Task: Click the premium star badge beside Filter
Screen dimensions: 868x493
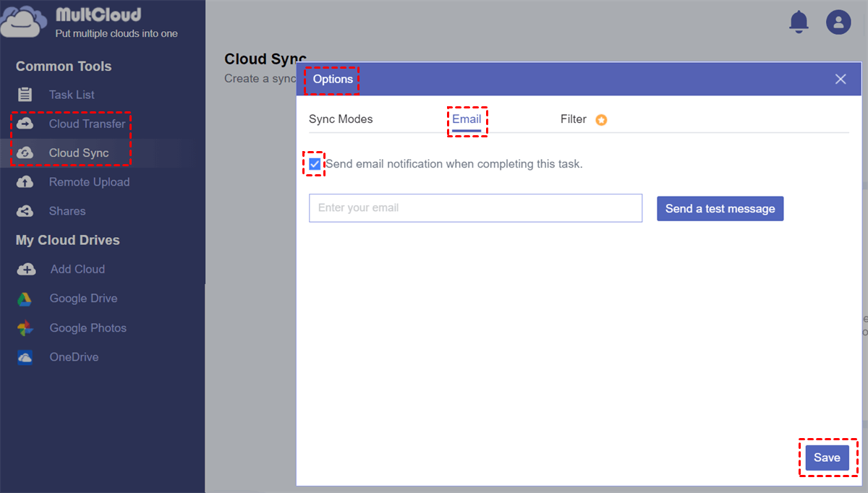Action: (x=601, y=120)
